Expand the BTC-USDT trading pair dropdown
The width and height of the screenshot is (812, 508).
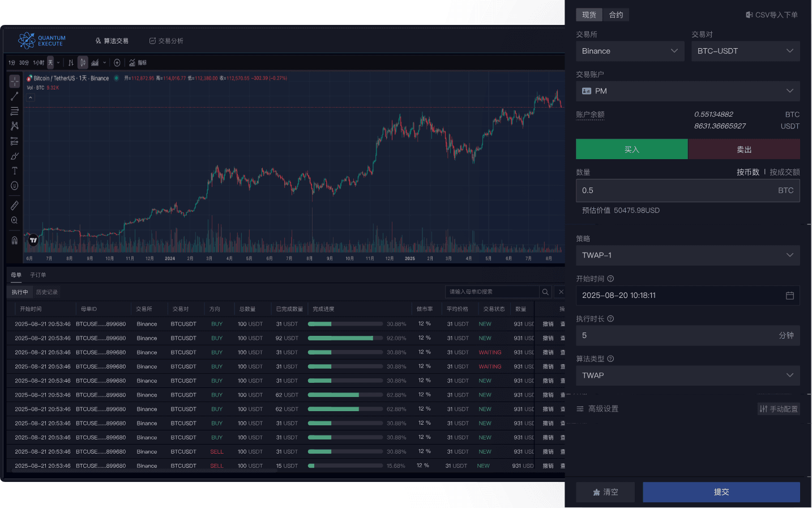tap(745, 51)
